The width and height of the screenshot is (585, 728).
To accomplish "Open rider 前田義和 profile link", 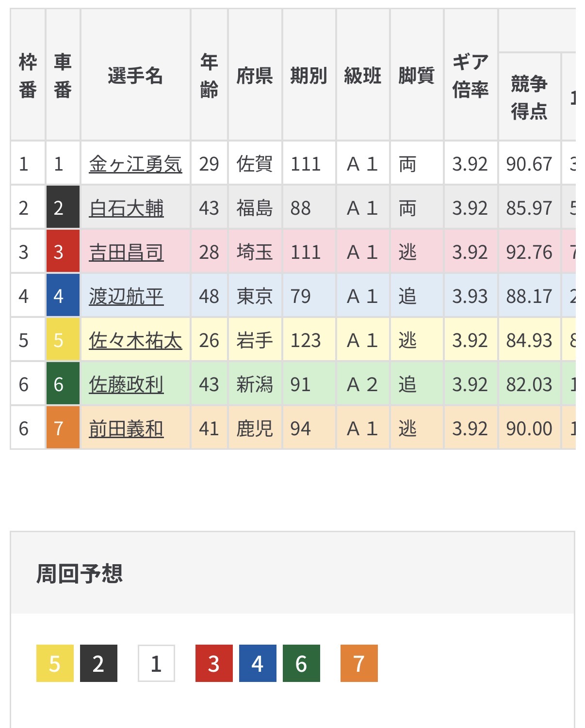I will [x=126, y=429].
